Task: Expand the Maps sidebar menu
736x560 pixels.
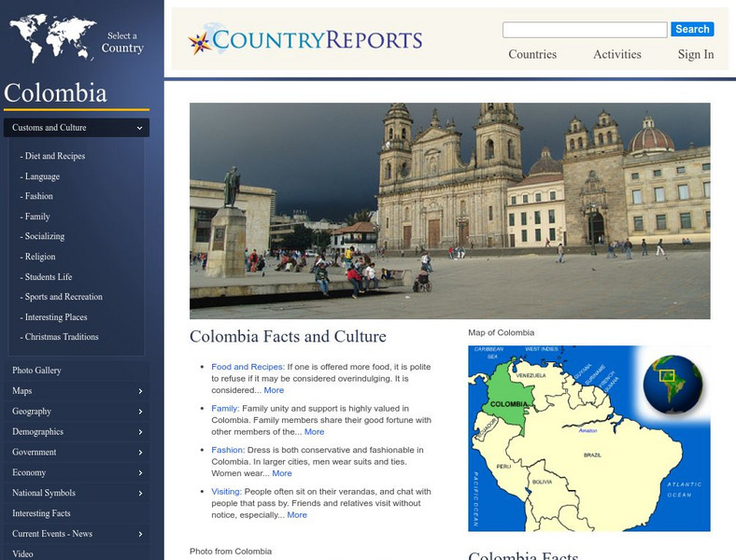Action: [140, 391]
